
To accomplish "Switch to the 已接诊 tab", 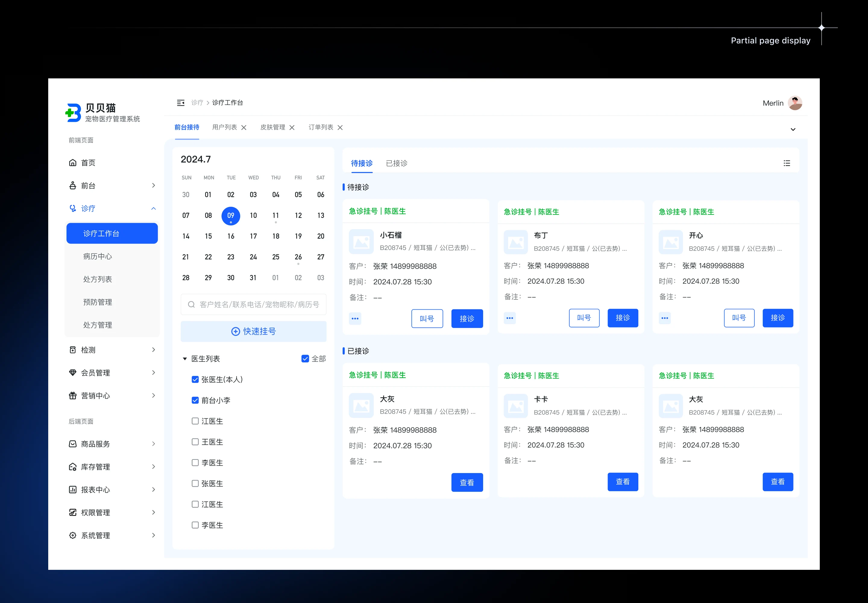I will 397,163.
